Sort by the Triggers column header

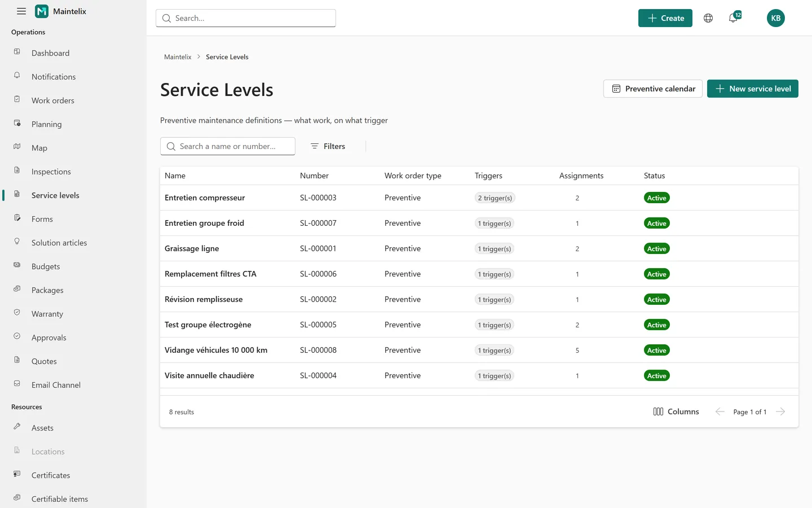488,176
